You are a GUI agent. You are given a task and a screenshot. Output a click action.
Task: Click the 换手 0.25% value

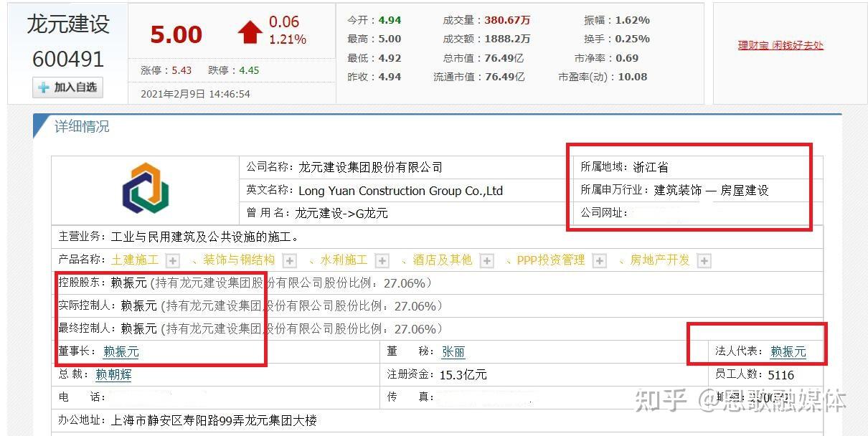pyautogui.click(x=633, y=39)
